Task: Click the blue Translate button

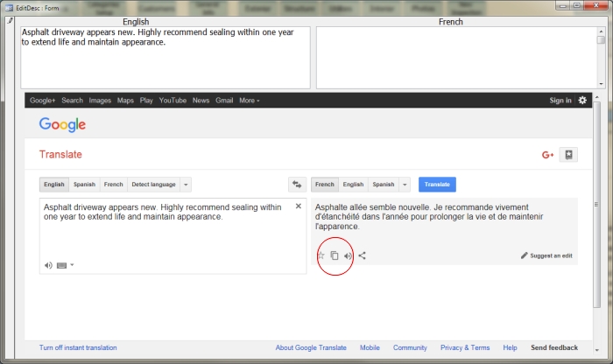Action: click(437, 185)
